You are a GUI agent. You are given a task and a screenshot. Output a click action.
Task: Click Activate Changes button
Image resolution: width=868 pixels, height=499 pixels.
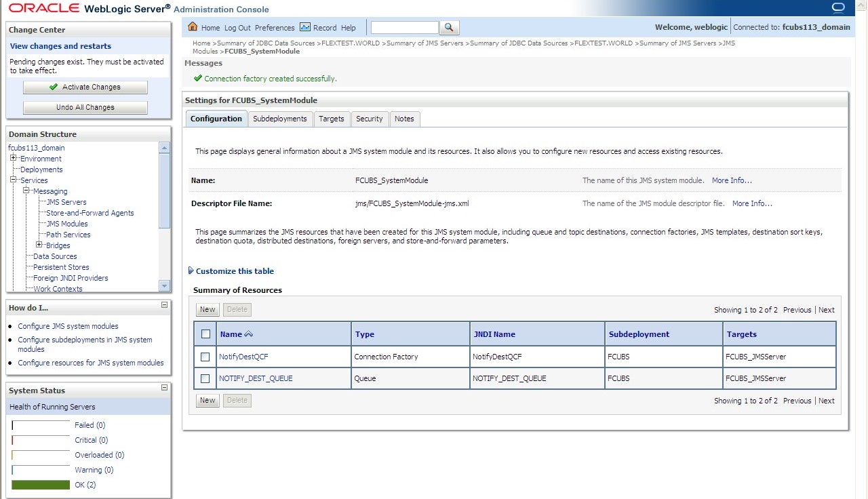85,87
